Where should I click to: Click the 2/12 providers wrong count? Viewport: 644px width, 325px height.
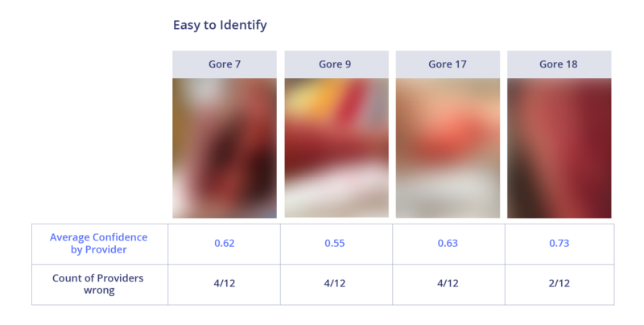[x=559, y=283]
